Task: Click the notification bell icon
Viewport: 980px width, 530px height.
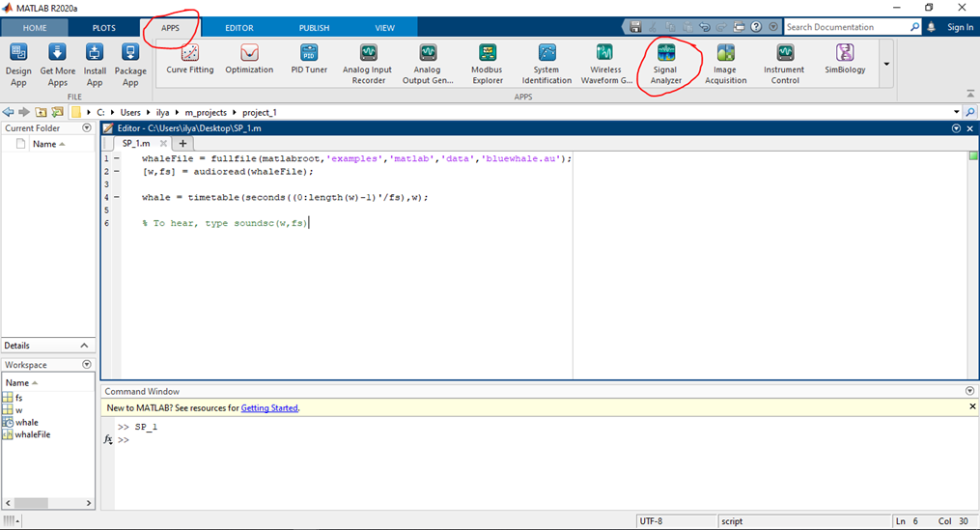Action: (932, 27)
